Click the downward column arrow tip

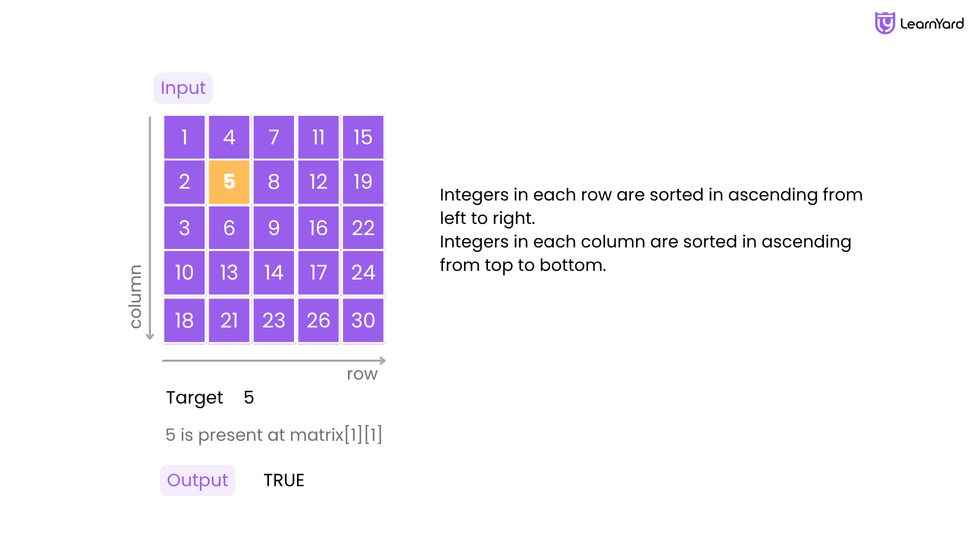150,336
